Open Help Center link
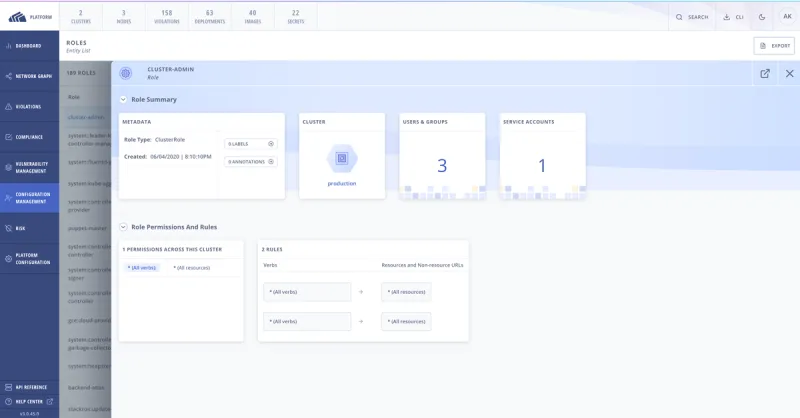The width and height of the screenshot is (800, 418). [29, 400]
